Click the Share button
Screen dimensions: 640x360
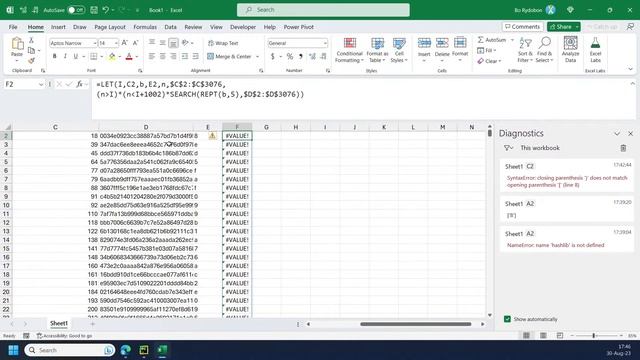[560, 27]
